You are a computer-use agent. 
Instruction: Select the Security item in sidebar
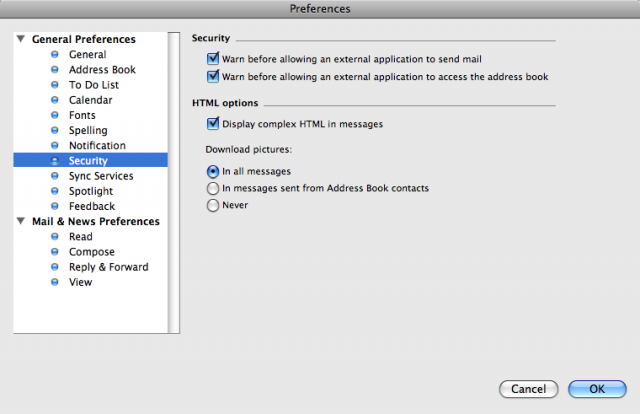(91, 160)
